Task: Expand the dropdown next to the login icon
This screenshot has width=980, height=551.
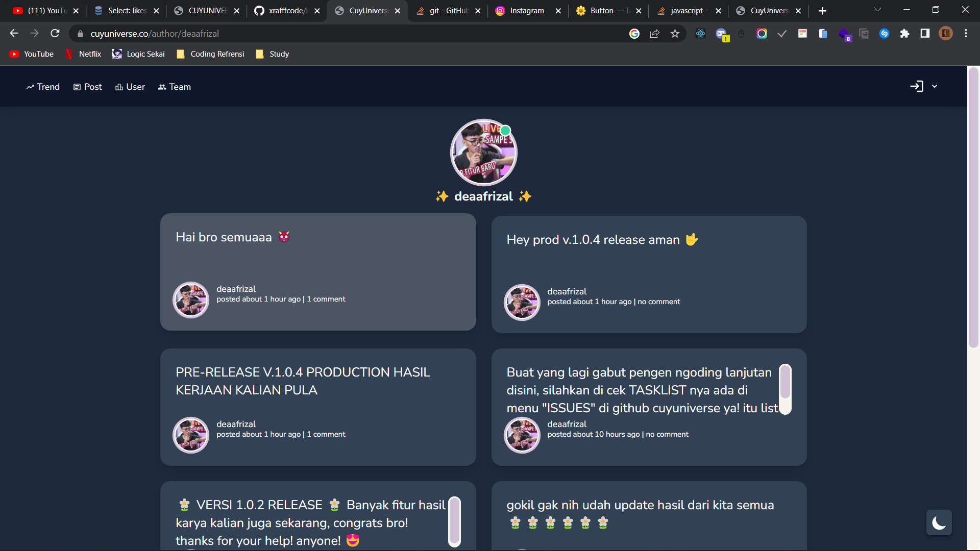Action: coord(935,86)
